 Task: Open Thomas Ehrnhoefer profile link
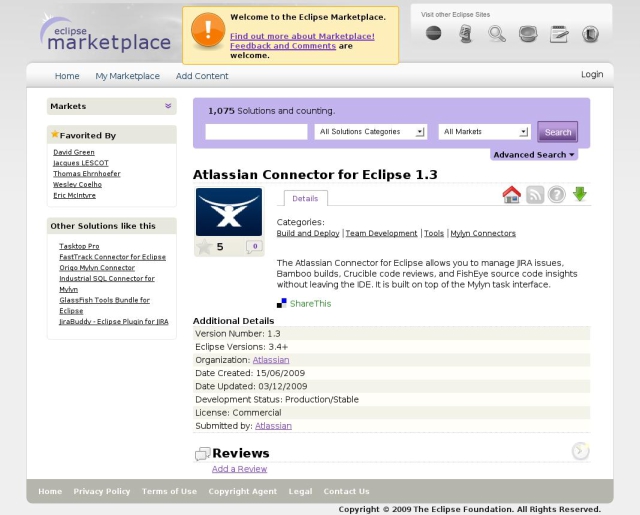87,173
